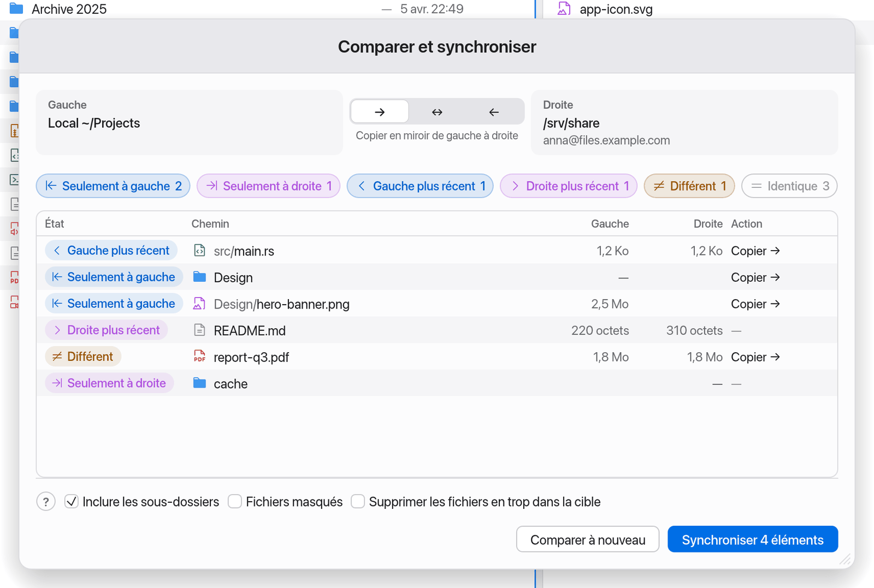
Task: Sort by the Chemin column header
Action: click(210, 224)
